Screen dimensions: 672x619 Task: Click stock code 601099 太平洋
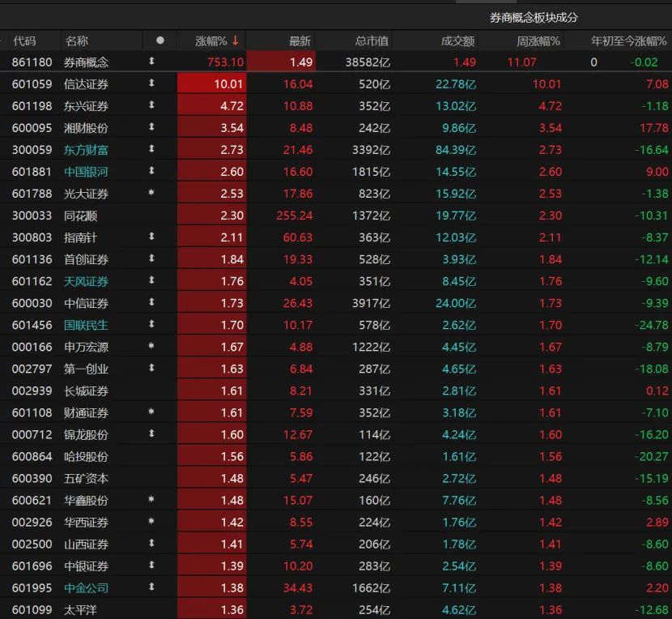(x=32, y=609)
